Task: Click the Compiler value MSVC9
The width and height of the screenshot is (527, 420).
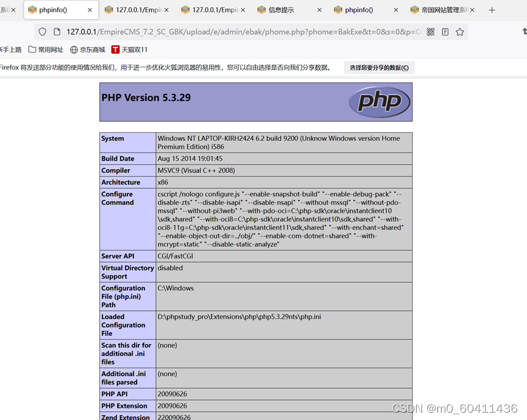Action: (196, 171)
